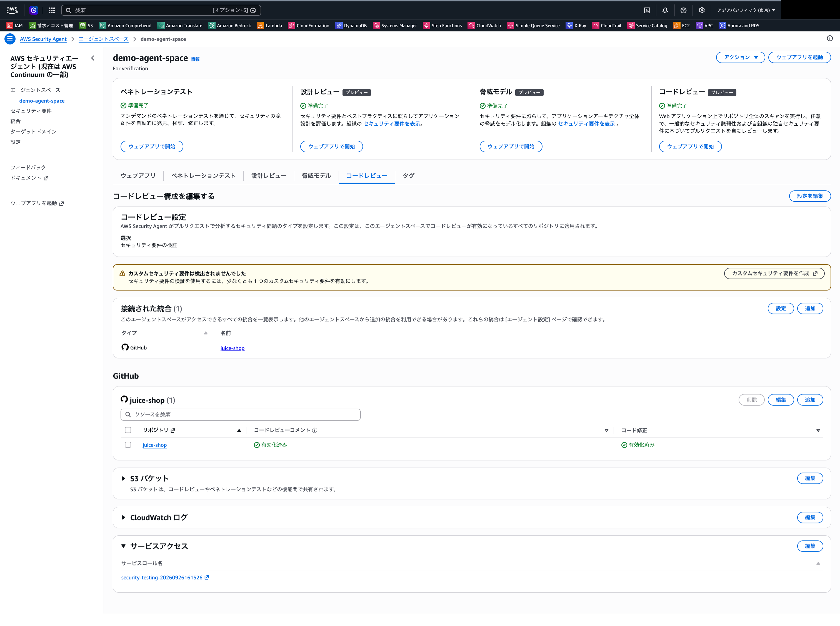
Task: Click the 設定を編集 button
Action: click(810, 196)
